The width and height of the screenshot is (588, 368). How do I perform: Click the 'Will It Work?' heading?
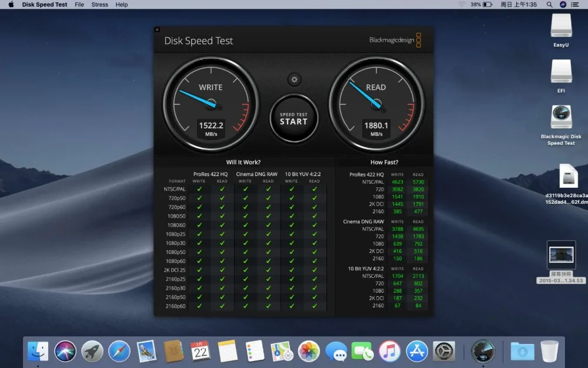click(243, 163)
